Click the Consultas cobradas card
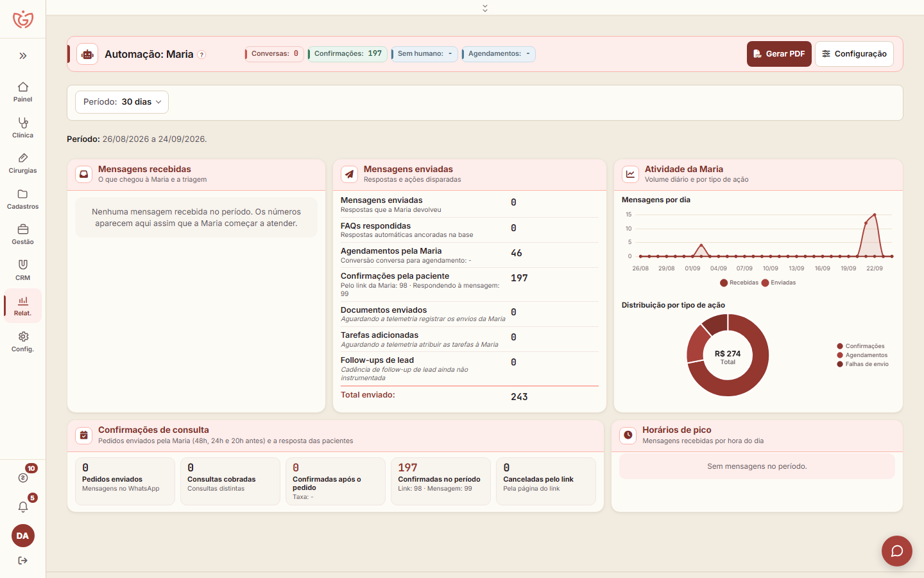The image size is (924, 578). coord(230,481)
